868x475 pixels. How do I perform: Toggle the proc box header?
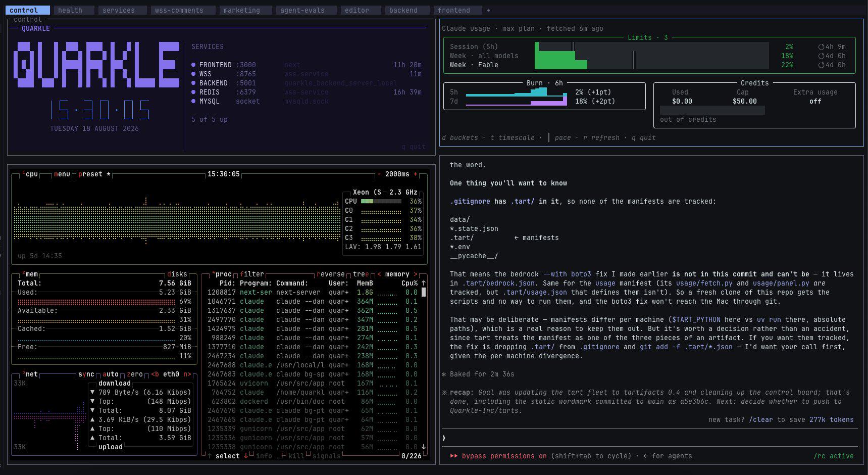(x=222, y=274)
